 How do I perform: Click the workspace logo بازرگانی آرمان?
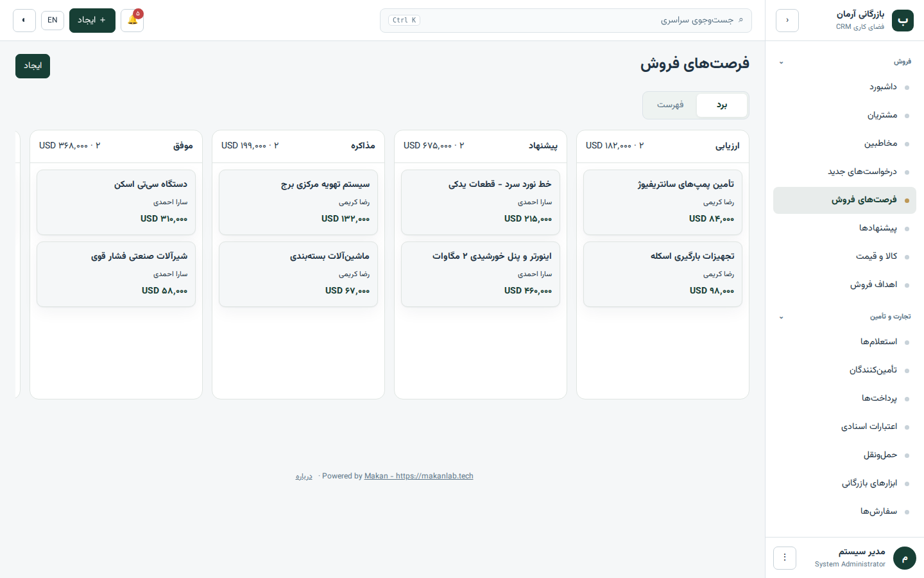click(x=903, y=20)
